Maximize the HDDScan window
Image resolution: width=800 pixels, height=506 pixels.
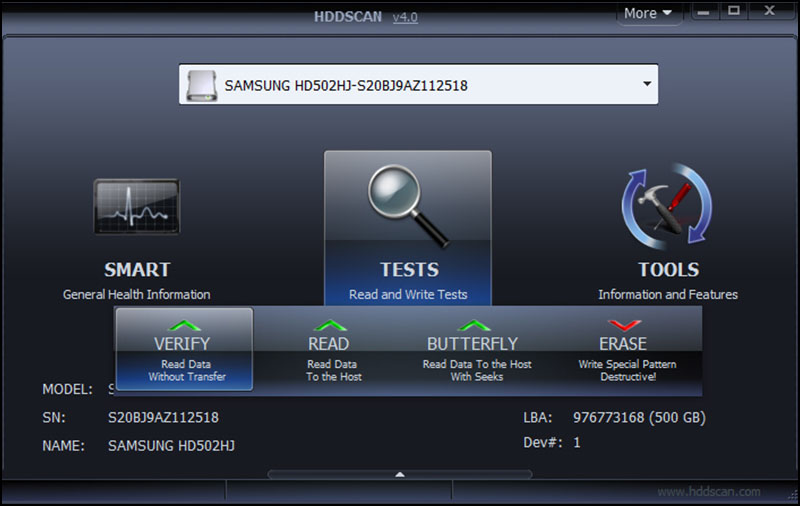(x=734, y=11)
